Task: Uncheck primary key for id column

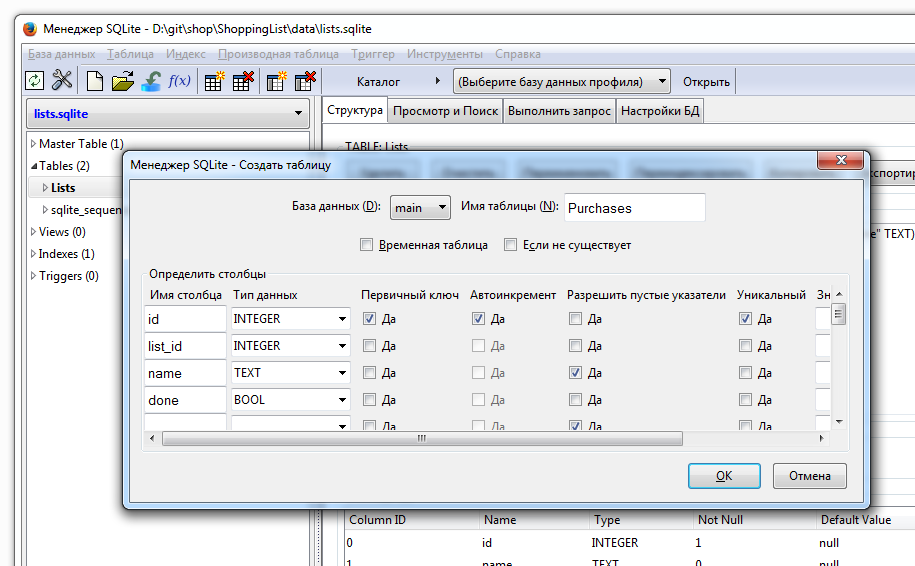Action: click(x=369, y=319)
